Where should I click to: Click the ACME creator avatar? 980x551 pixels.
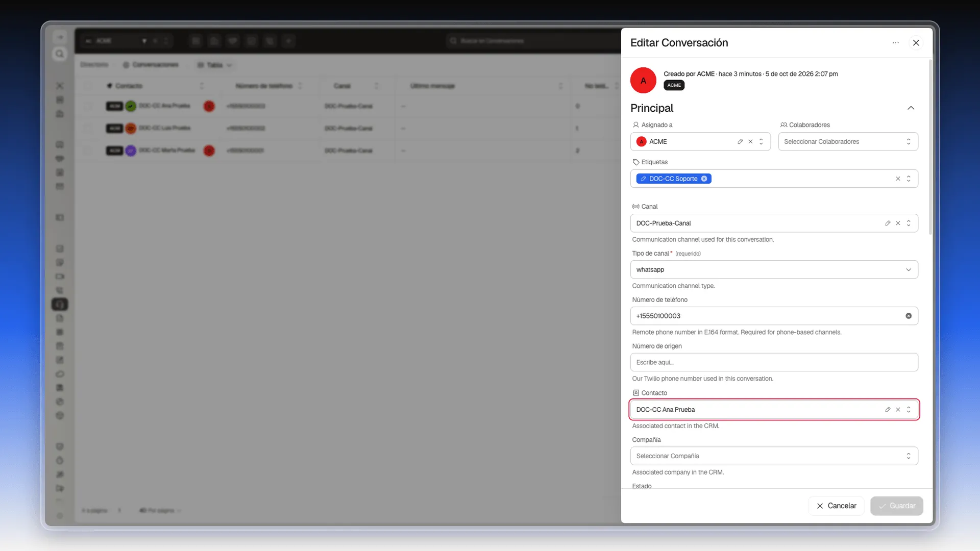[643, 81]
